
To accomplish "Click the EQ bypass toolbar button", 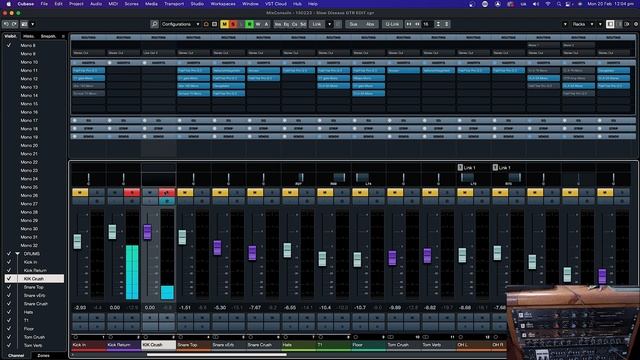I will [287, 24].
